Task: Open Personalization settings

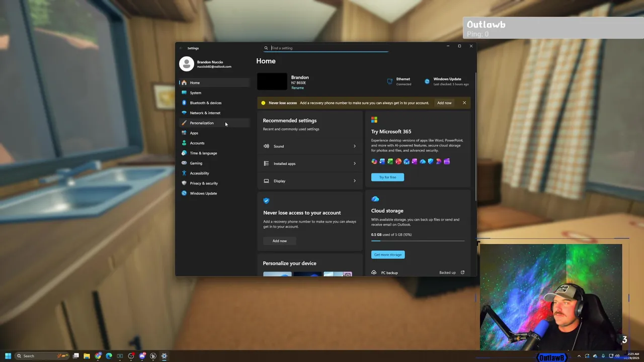Action: coord(214,123)
